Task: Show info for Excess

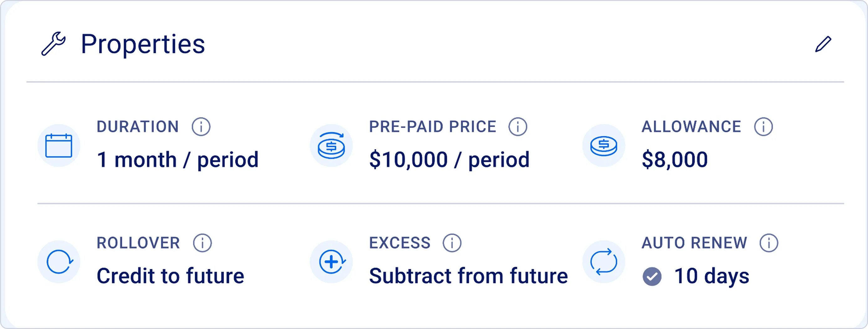Action: [452, 243]
